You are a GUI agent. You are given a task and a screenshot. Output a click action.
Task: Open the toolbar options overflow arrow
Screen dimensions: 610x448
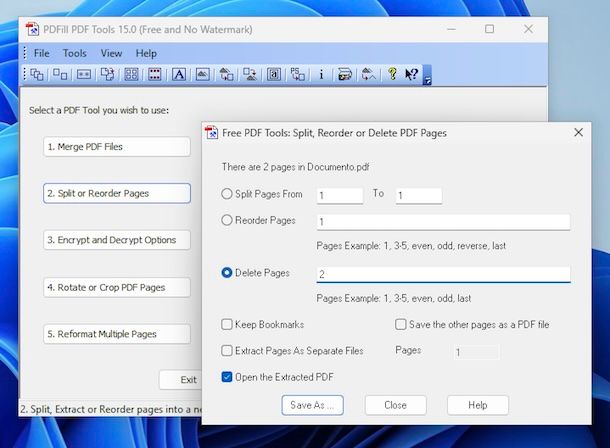427,75
